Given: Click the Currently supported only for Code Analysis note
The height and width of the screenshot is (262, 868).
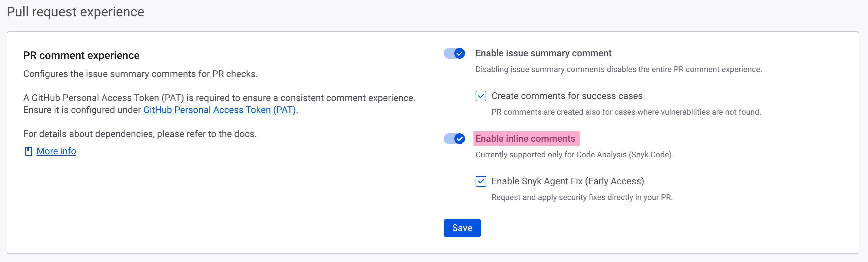Looking at the screenshot, I should 574,155.
